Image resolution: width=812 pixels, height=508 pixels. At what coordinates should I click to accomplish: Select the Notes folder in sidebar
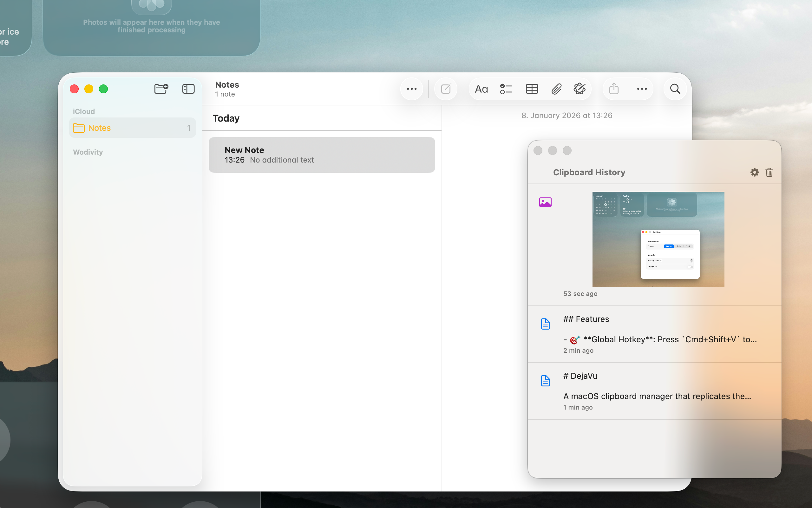(x=132, y=128)
